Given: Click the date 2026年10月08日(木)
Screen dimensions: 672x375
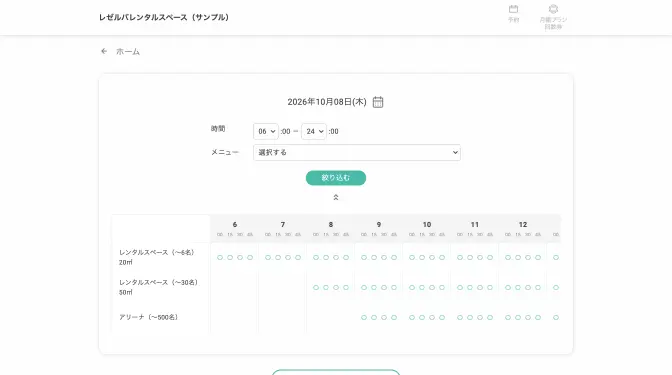Looking at the screenshot, I should tap(327, 102).
